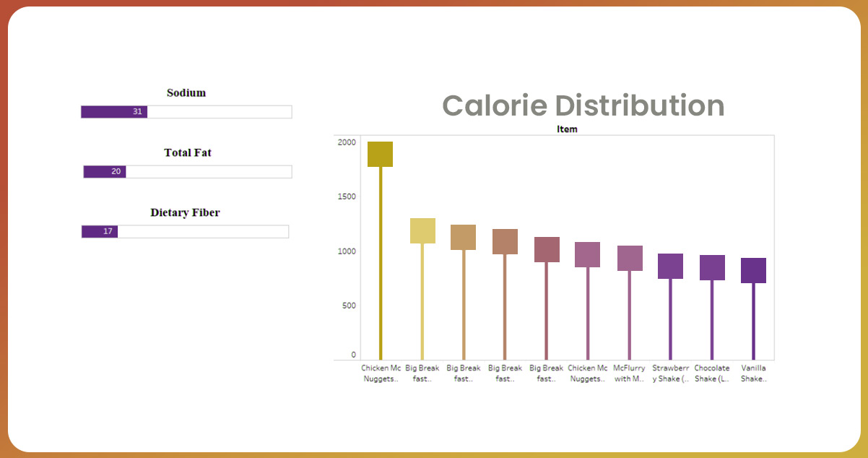The width and height of the screenshot is (868, 458).
Task: Click the Strawberry Shake square marker
Action: 670,266
